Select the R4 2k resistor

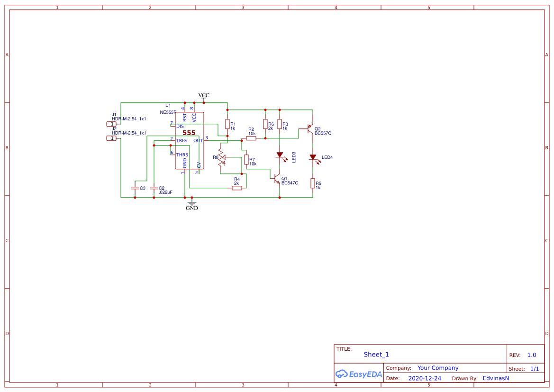237,188
